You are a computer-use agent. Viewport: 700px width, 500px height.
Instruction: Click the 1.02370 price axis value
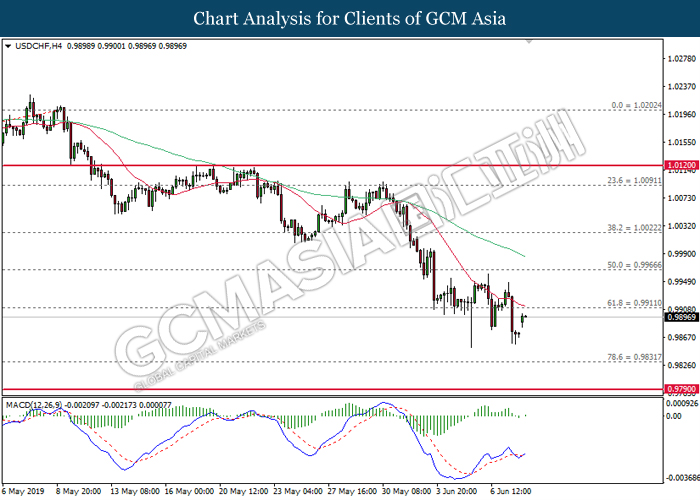click(681, 87)
